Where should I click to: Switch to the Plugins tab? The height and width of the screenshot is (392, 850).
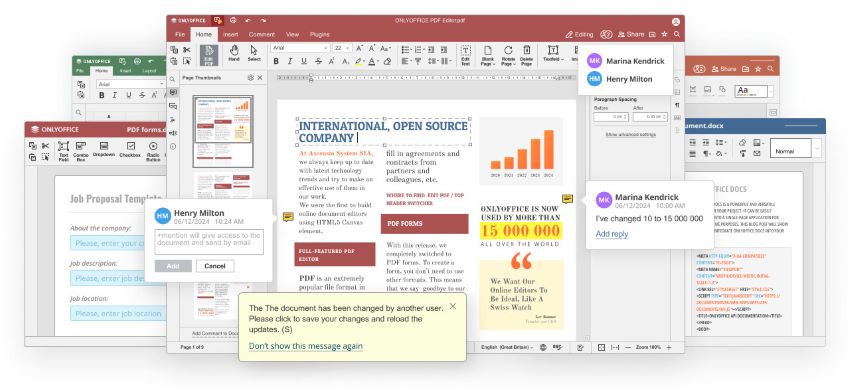point(320,34)
